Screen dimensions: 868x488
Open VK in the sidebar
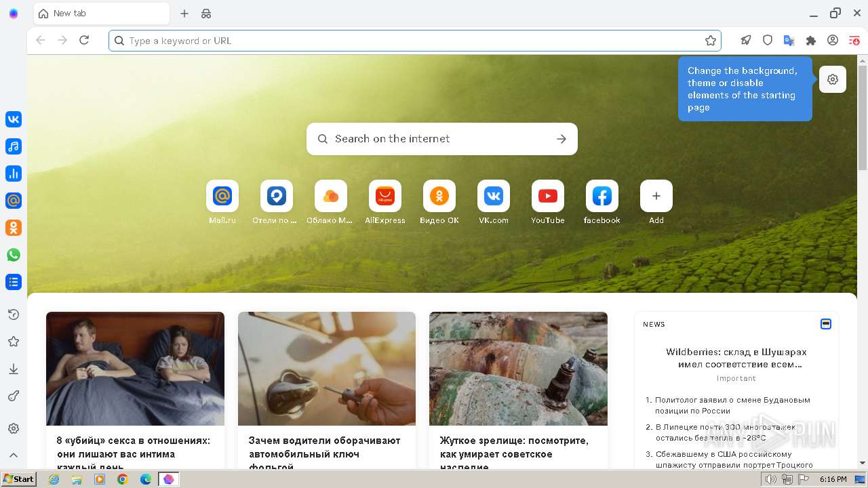pos(14,119)
